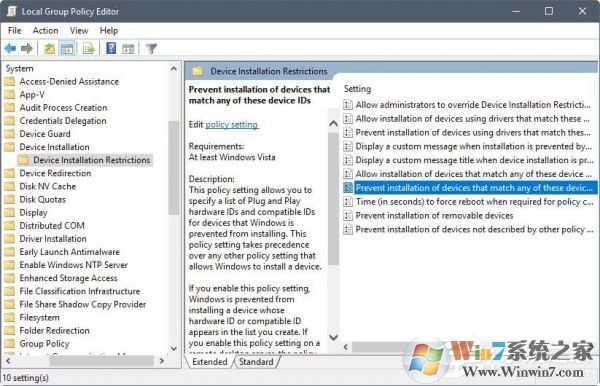Click tree pane vertical scrollbar thumb
This screenshot has height=386, width=600.
pyautogui.click(x=174, y=168)
